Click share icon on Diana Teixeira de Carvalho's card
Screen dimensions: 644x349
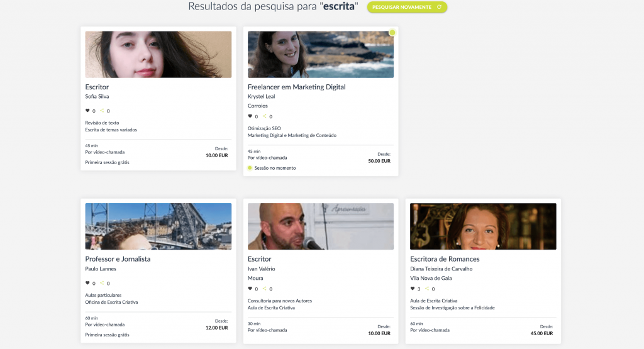[x=427, y=289]
